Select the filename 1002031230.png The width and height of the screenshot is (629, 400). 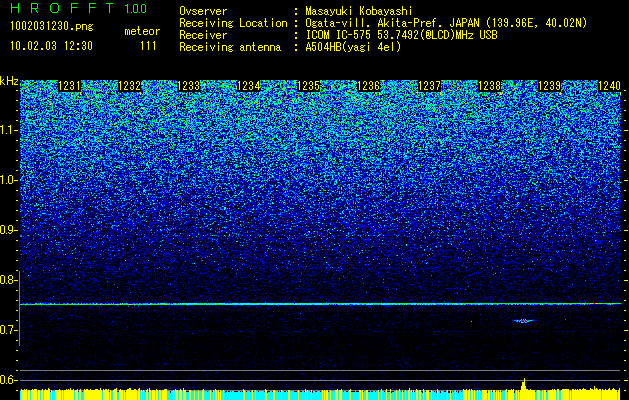[x=52, y=26]
